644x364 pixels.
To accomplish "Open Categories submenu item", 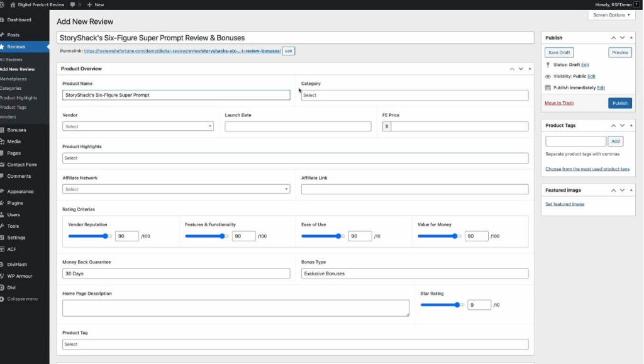I will point(11,88).
